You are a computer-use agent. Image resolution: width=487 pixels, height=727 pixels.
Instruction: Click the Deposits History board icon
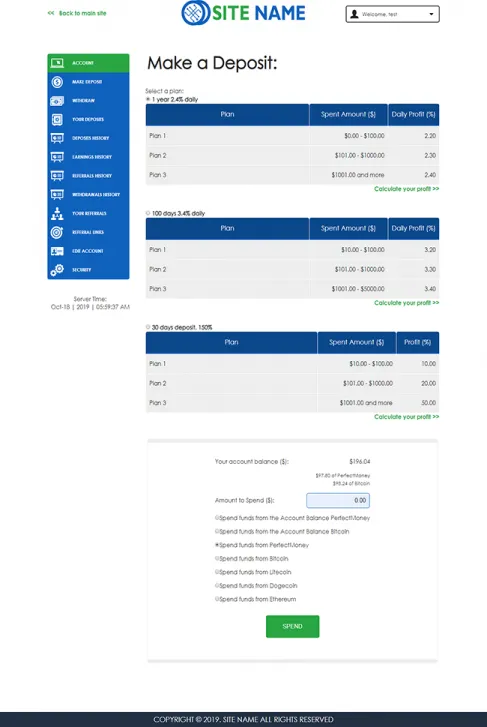[57, 138]
